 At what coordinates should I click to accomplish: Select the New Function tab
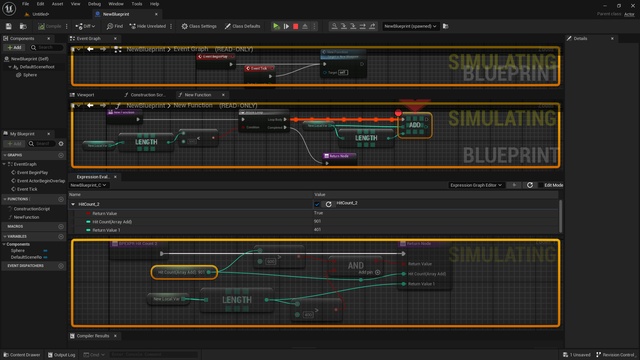click(198, 95)
